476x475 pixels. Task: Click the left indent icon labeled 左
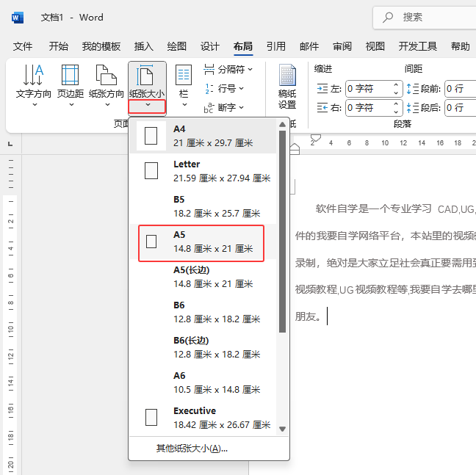[x=322, y=89]
